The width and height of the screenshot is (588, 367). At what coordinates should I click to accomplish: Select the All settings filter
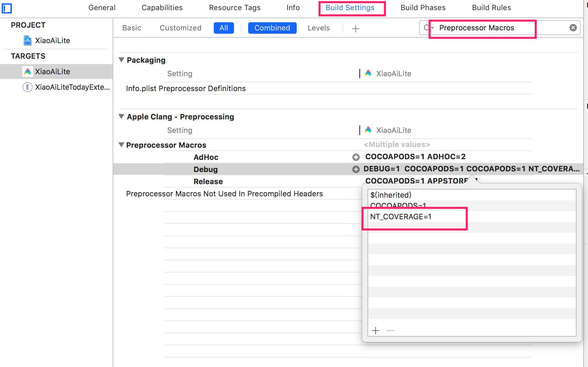224,28
